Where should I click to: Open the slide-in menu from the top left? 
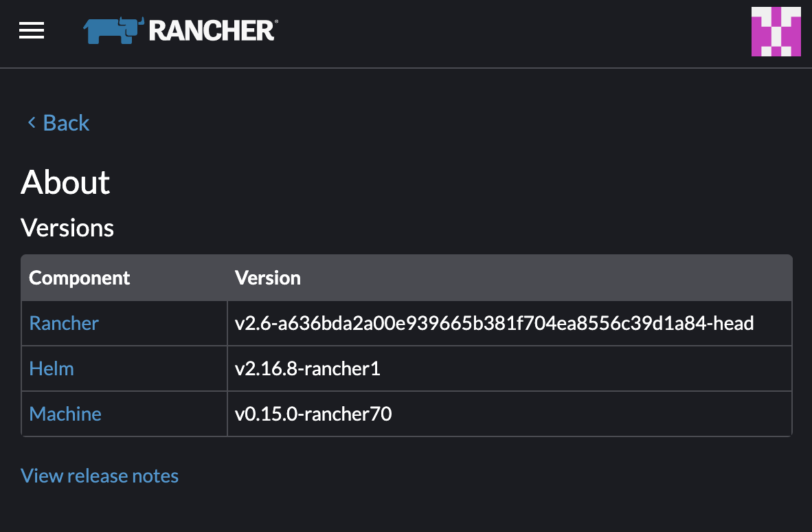coord(31,30)
